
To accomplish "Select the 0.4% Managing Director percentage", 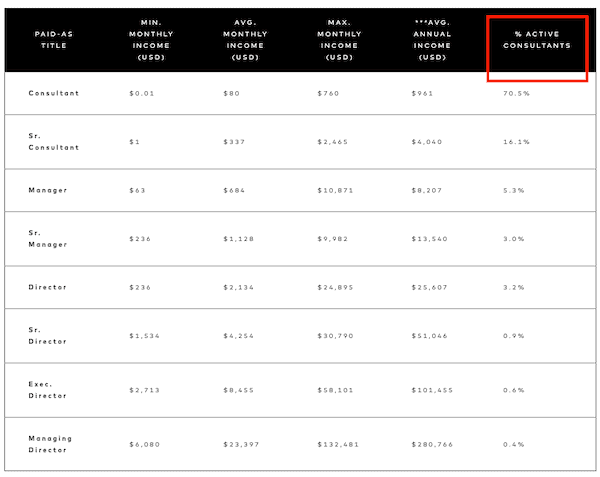I will click(x=514, y=444).
